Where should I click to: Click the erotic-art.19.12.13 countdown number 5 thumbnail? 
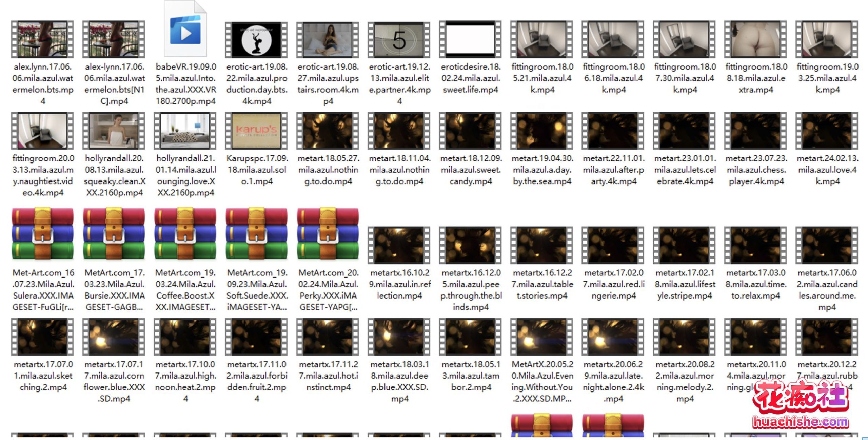click(x=399, y=39)
